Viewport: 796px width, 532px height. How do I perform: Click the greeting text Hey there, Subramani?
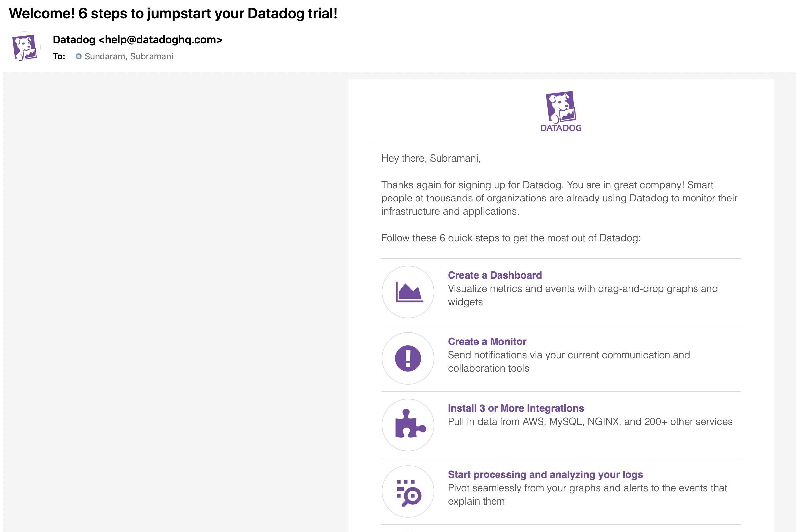point(431,158)
